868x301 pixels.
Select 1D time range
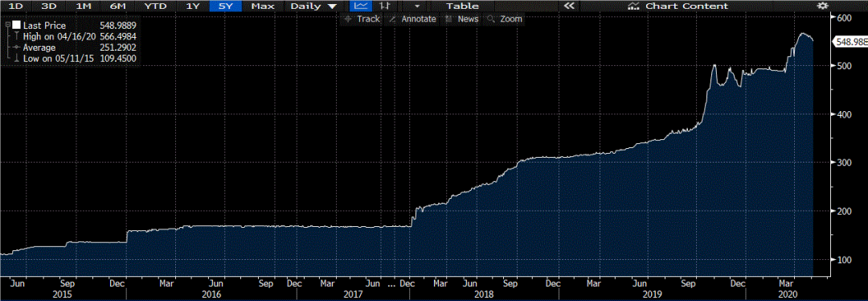pyautogui.click(x=16, y=6)
